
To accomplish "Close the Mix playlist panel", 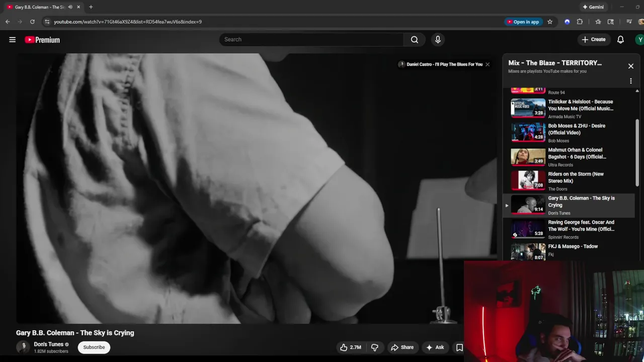I will 630,66.
